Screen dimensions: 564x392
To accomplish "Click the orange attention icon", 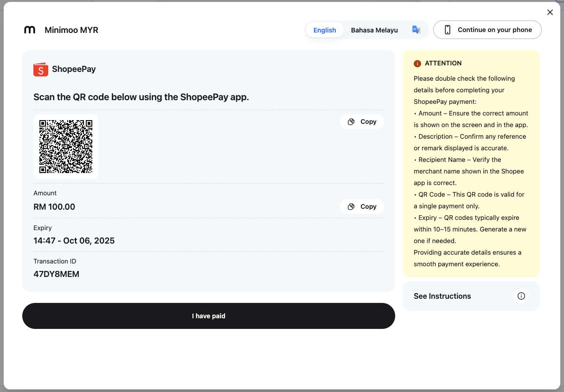I will (418, 63).
